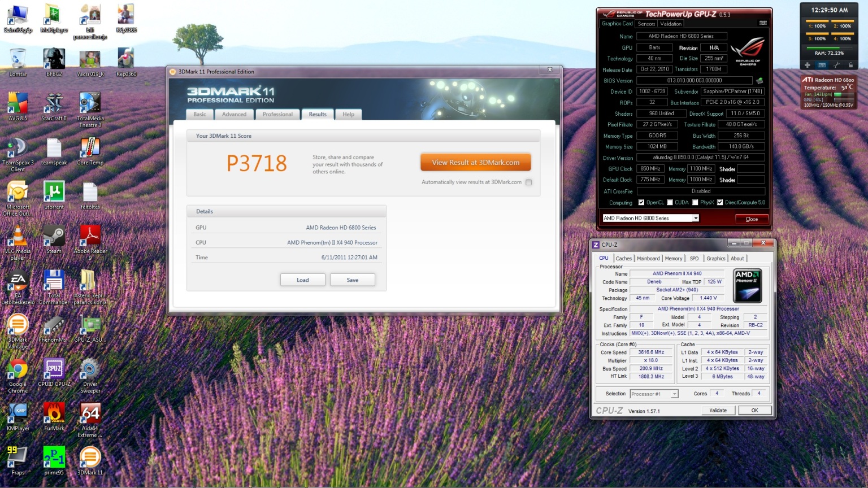Open 3DMark 11 desktop shortcut

[x=90, y=461]
